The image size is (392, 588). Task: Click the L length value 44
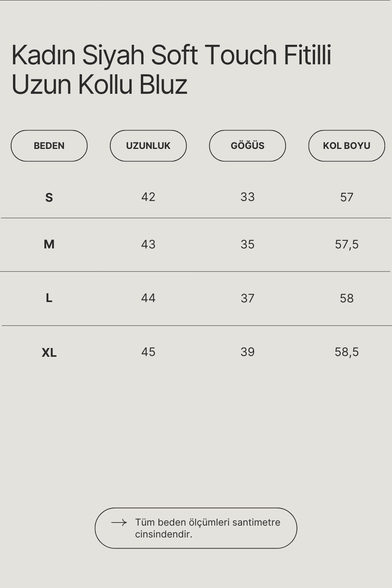[148, 298]
